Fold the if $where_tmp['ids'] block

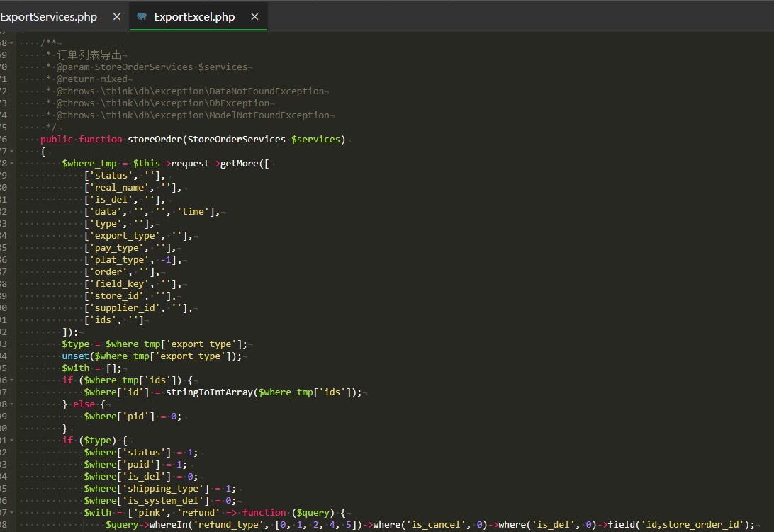(x=12, y=380)
